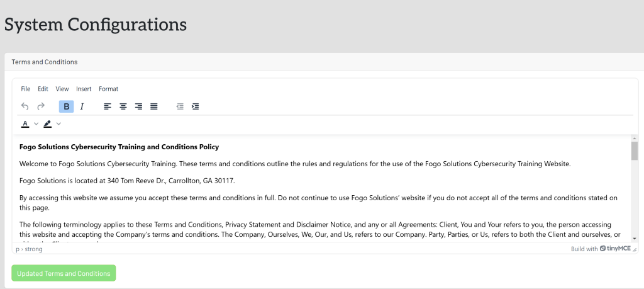Open the File menu
This screenshot has height=289, width=644.
coord(25,89)
